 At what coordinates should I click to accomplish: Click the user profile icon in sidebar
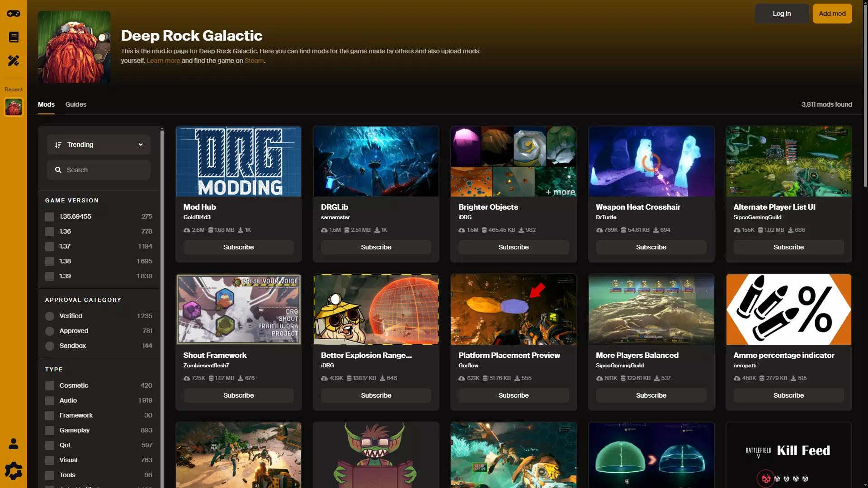tap(14, 444)
